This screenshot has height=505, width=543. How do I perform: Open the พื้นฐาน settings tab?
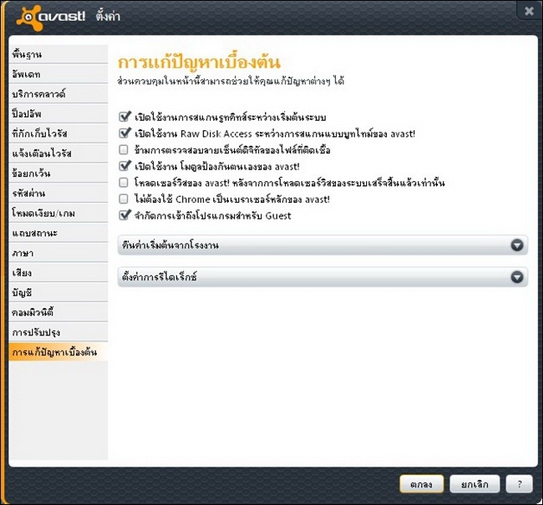59,54
